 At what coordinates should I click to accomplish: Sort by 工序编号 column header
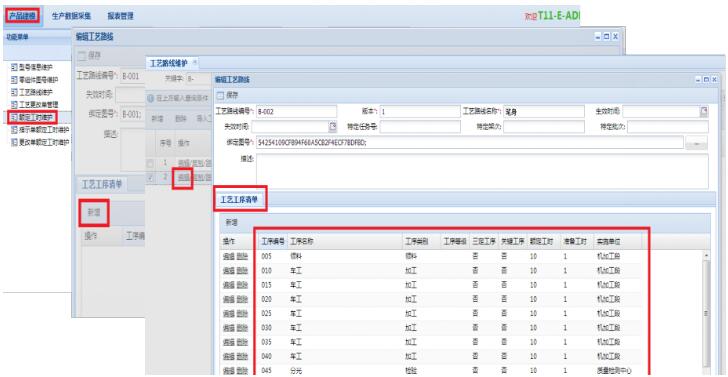pyautogui.click(x=273, y=241)
